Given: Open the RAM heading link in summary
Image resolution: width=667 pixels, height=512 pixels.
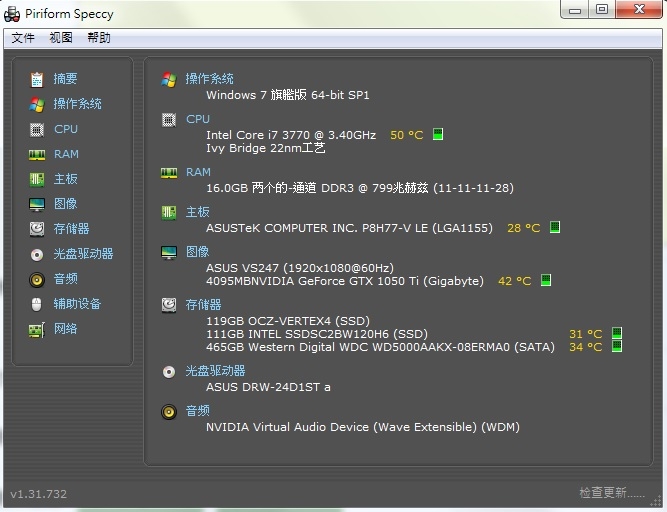Looking at the screenshot, I should tap(198, 172).
